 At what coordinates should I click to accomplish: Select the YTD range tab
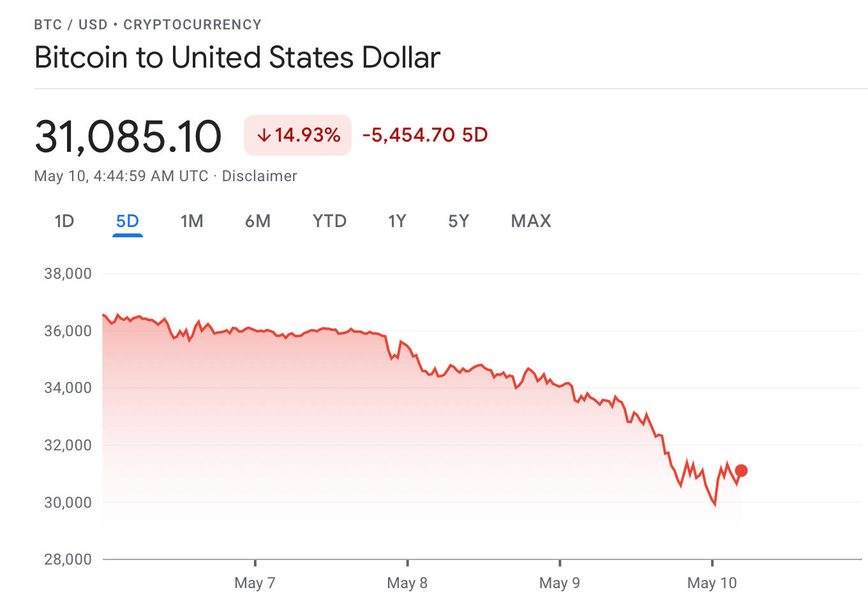coord(329,221)
